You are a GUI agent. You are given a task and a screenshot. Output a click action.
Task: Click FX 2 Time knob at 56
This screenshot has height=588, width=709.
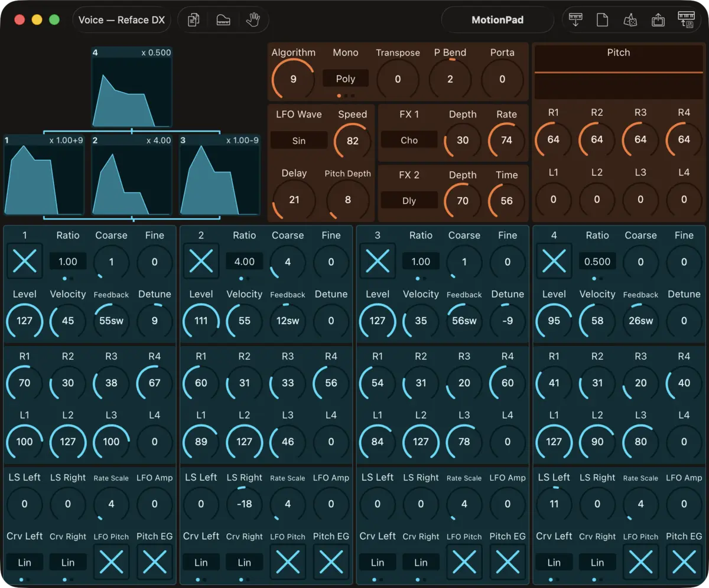[x=506, y=201]
